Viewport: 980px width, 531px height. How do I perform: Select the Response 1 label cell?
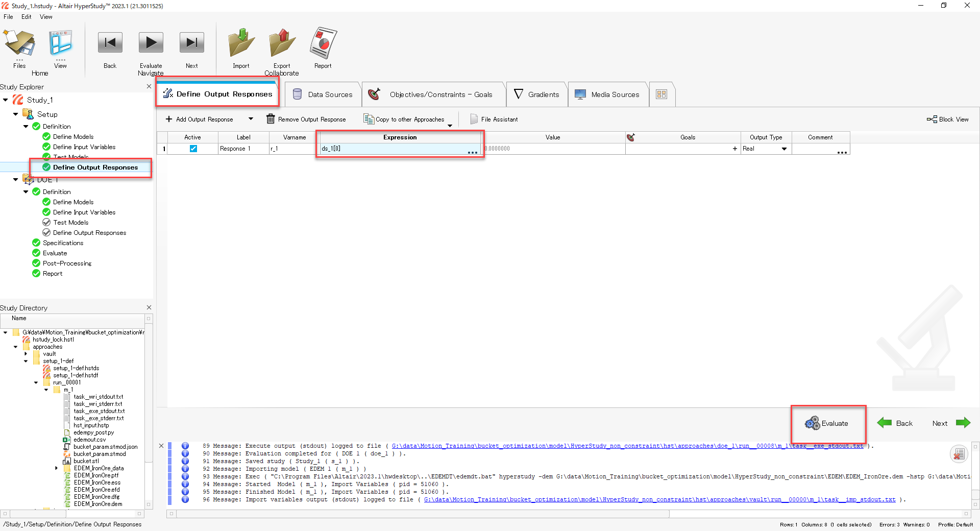pos(243,149)
